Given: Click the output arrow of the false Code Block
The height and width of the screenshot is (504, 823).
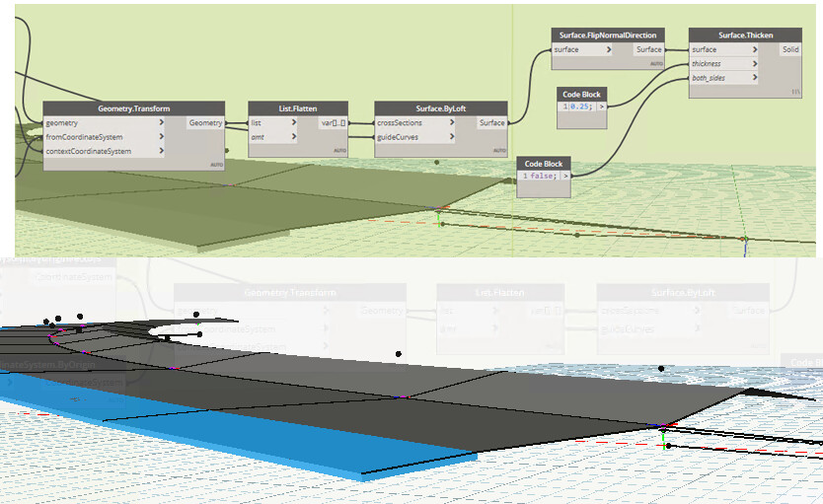Looking at the screenshot, I should (565, 176).
